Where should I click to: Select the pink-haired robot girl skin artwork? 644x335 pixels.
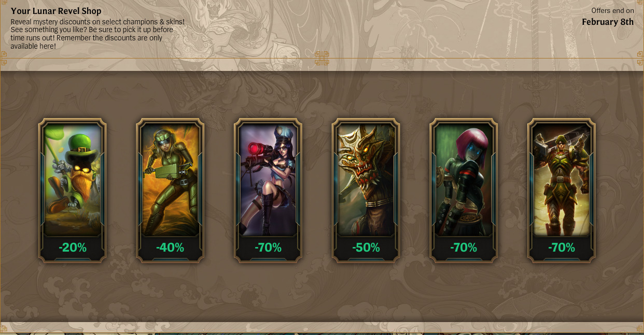tap(464, 179)
